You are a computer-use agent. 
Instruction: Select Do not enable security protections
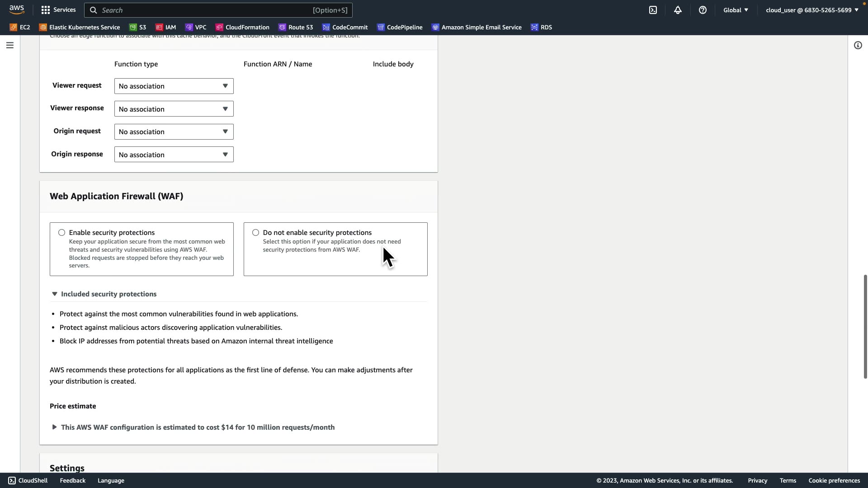tap(256, 233)
